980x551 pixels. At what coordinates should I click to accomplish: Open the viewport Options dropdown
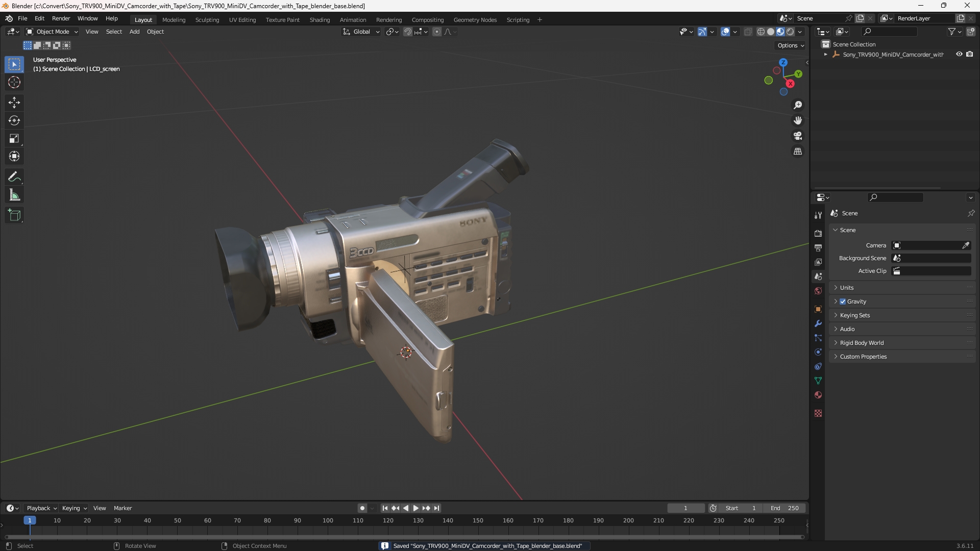[791, 45]
